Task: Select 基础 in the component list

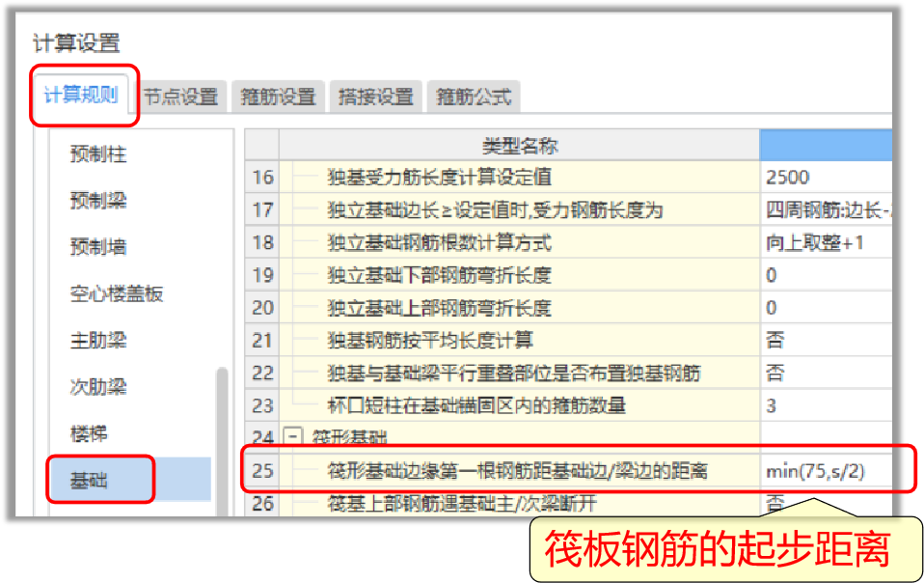Action: point(131,480)
